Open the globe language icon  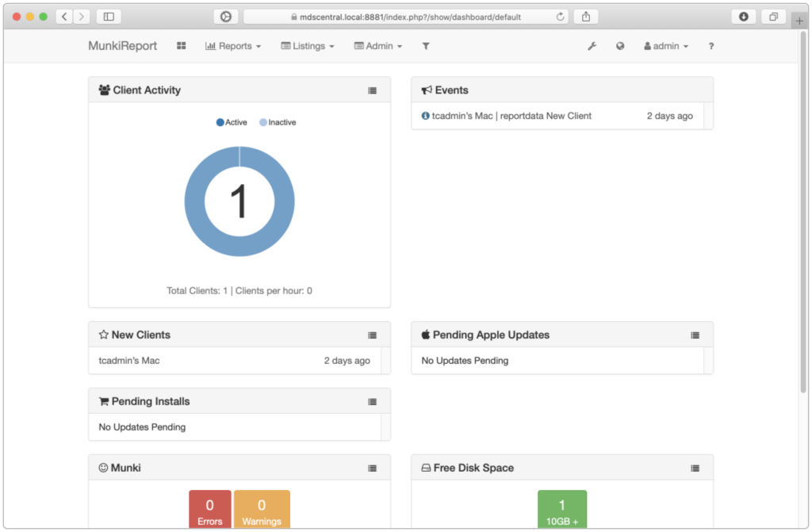pos(620,46)
